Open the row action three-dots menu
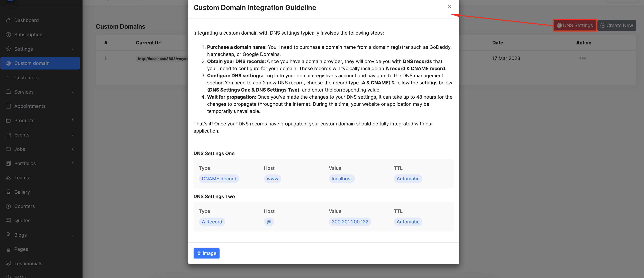 tap(582, 58)
